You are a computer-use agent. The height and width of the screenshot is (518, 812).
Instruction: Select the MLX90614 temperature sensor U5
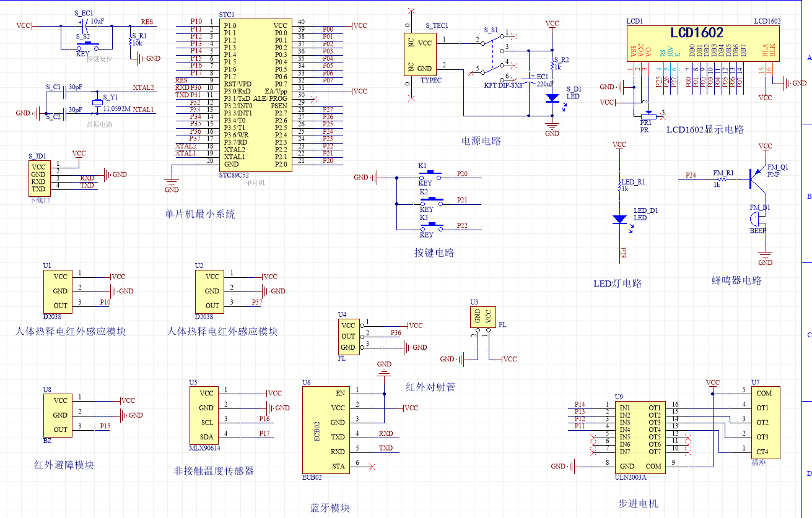click(206, 415)
